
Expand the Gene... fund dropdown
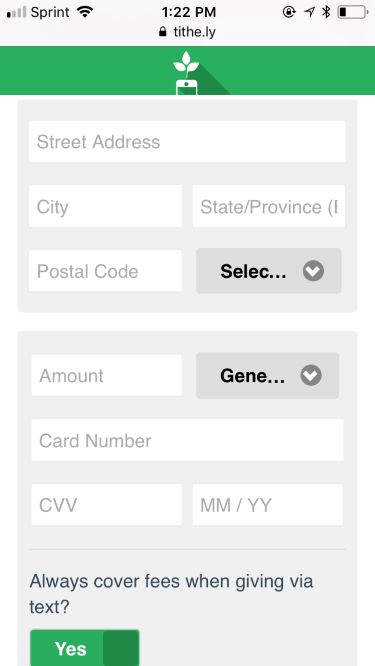coord(267,375)
